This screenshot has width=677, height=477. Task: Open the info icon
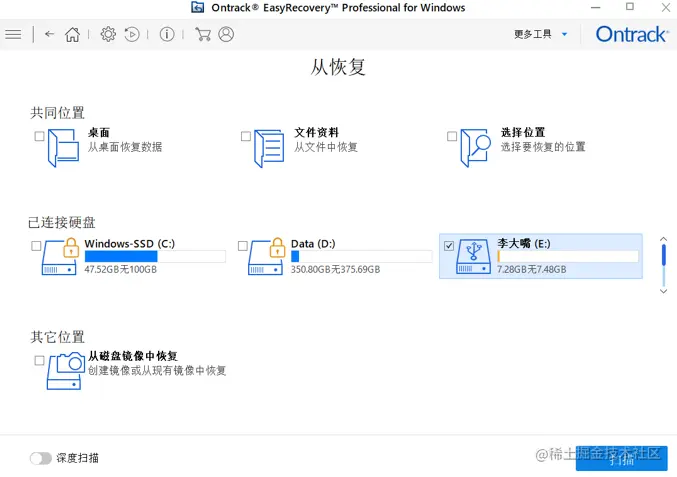167,34
